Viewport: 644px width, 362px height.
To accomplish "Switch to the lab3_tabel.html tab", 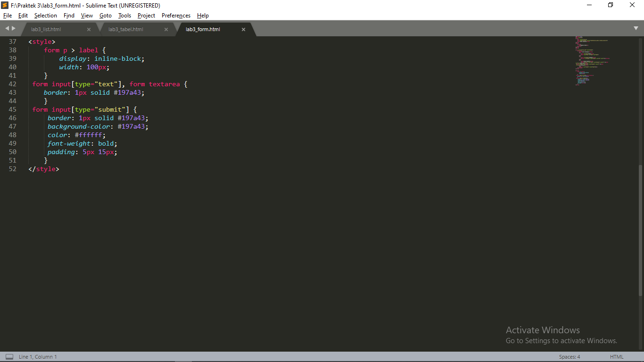I will pos(125,29).
